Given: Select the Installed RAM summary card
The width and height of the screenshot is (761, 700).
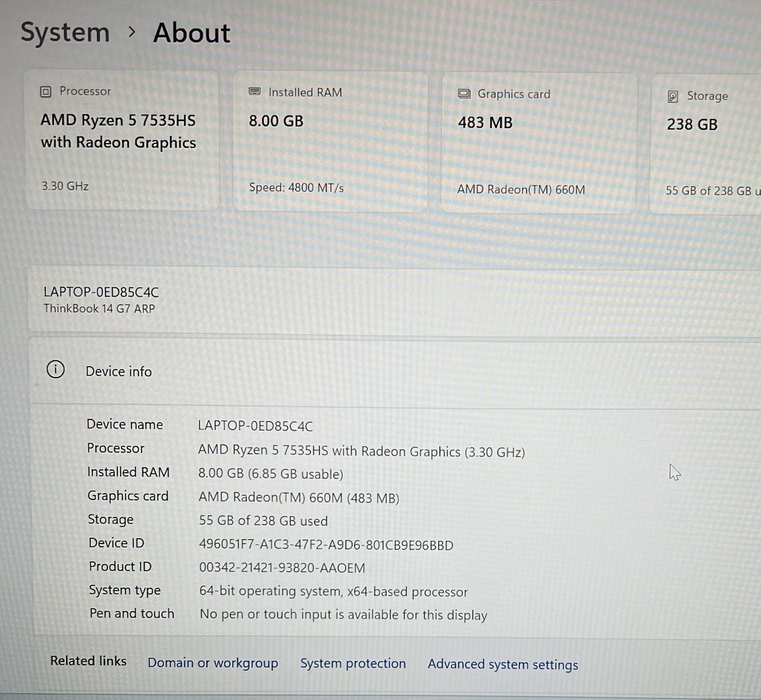Looking at the screenshot, I should tap(330, 142).
